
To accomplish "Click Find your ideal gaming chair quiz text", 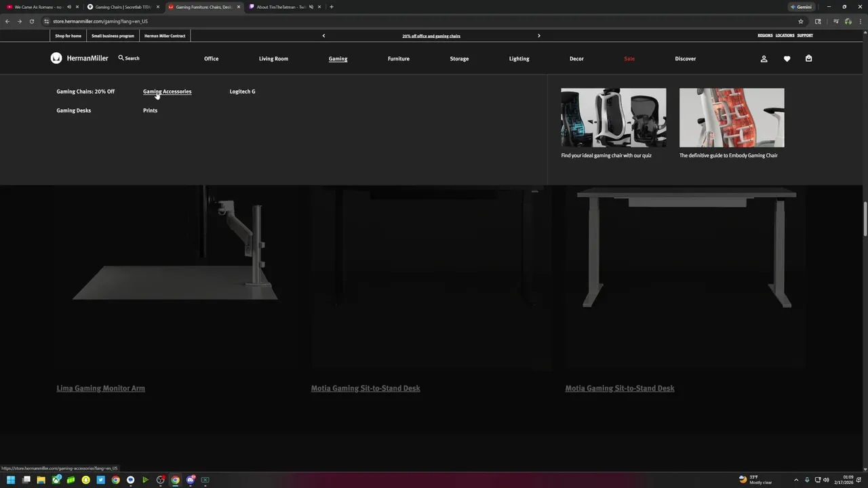I will pos(606,155).
